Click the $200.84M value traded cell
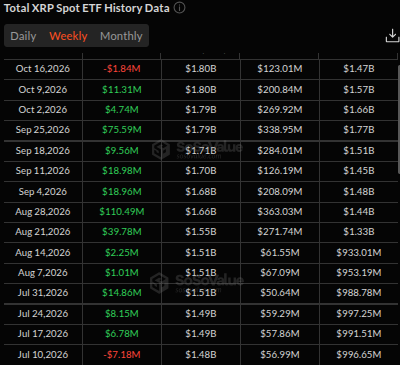This screenshot has height=365, width=400. coord(280,90)
